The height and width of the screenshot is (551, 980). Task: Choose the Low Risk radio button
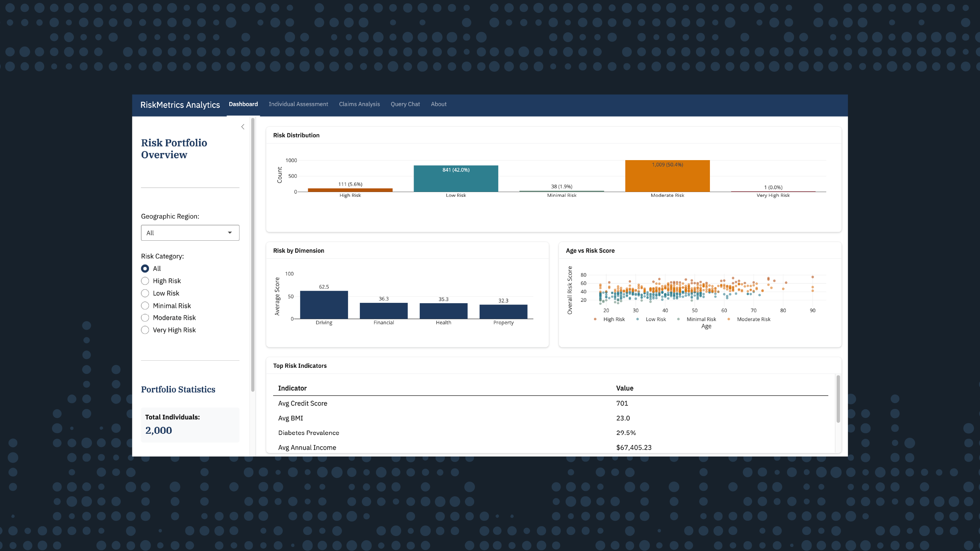145,293
